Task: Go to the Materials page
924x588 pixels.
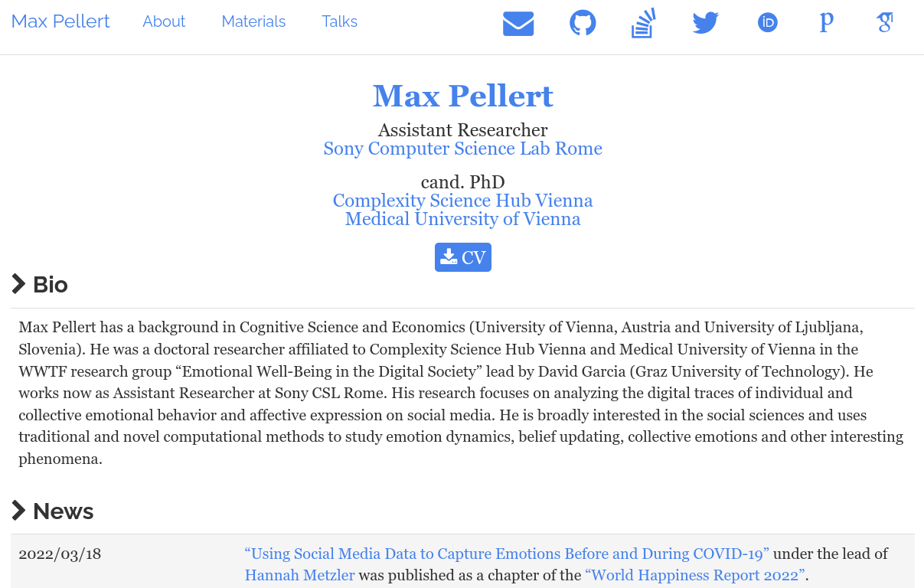Action: [x=253, y=21]
